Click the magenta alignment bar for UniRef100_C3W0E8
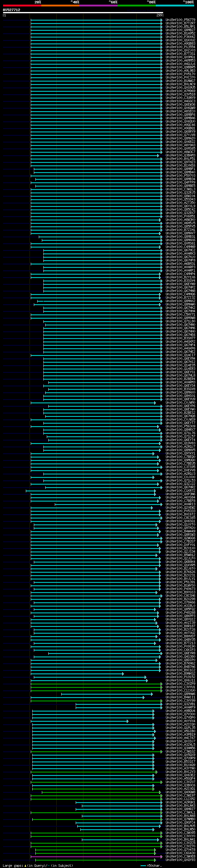Screen dimensions: 197x868 96,856
